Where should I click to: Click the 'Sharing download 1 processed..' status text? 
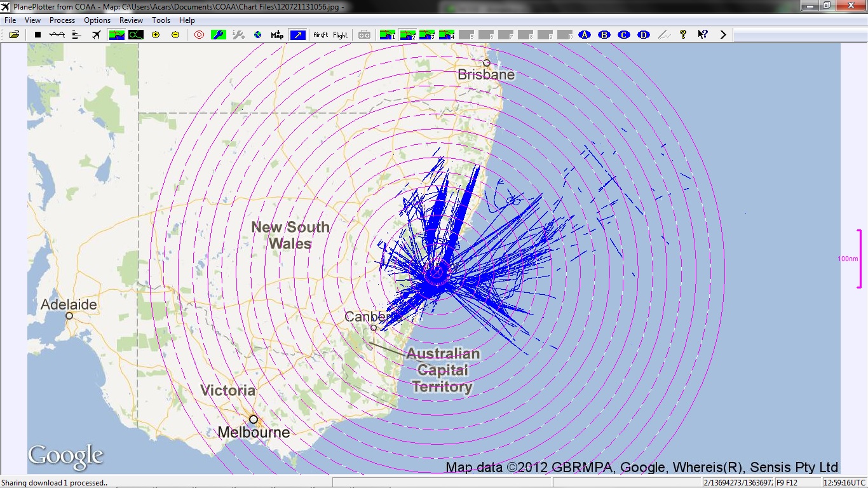pos(55,483)
